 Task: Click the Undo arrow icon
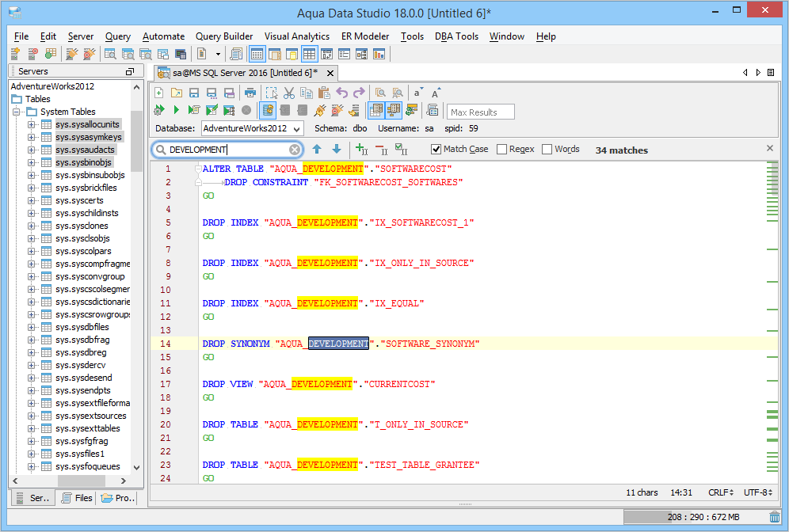[x=342, y=93]
